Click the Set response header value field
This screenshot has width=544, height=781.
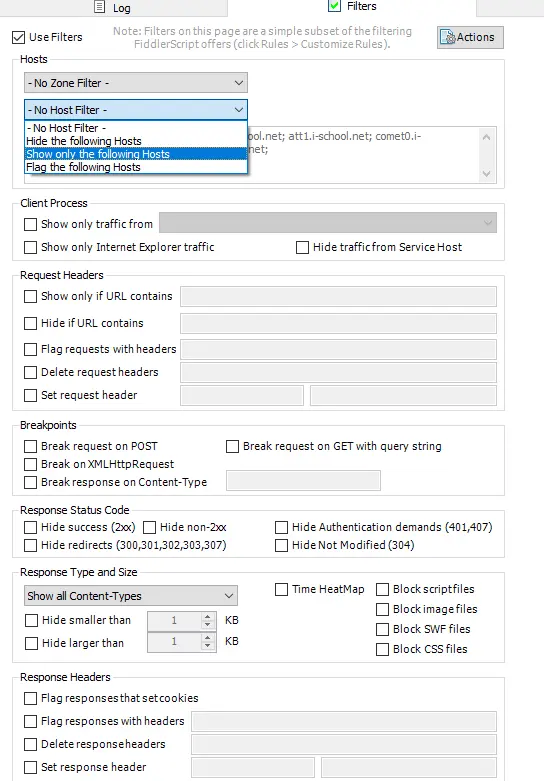tap(409, 768)
